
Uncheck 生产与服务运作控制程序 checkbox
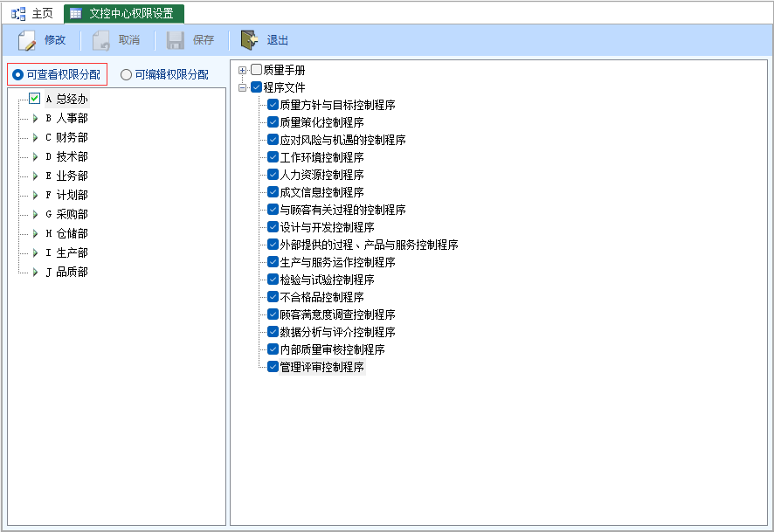273,261
